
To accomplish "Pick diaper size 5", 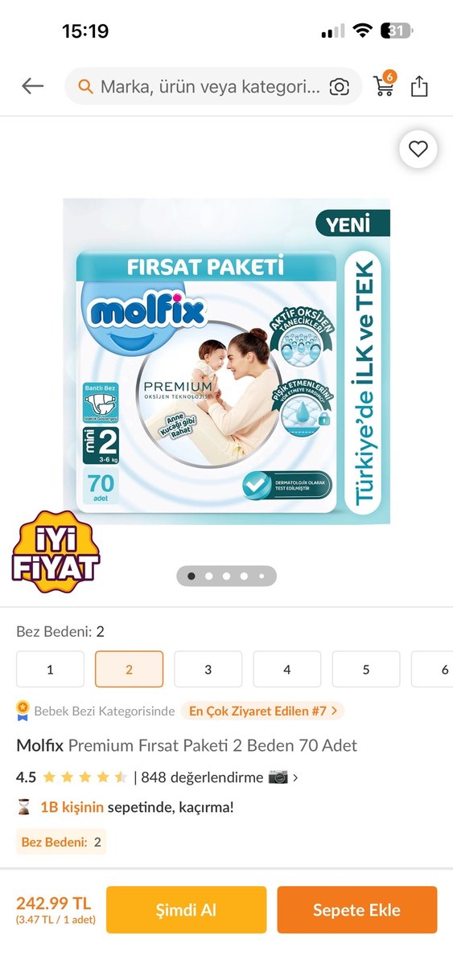I will pyautogui.click(x=365, y=669).
